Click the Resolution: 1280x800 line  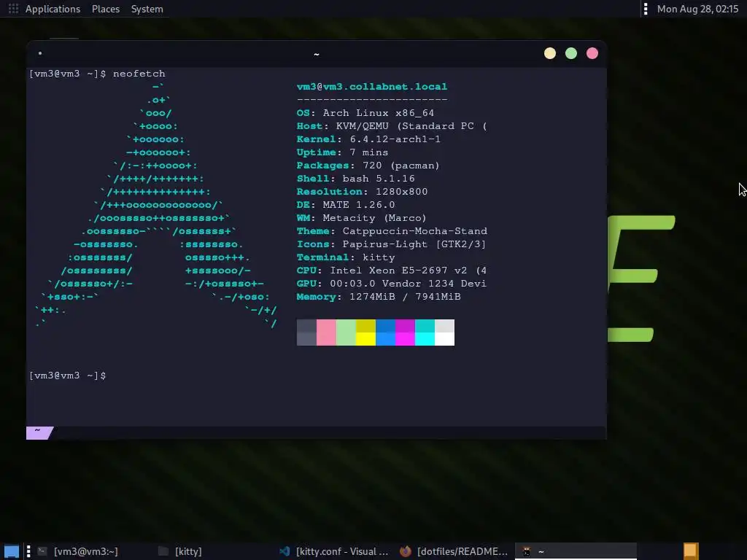pyautogui.click(x=362, y=192)
